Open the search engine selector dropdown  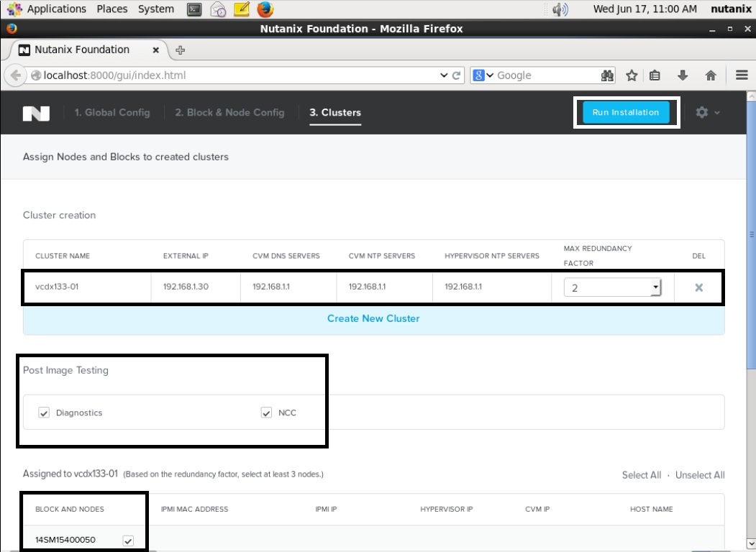point(483,75)
